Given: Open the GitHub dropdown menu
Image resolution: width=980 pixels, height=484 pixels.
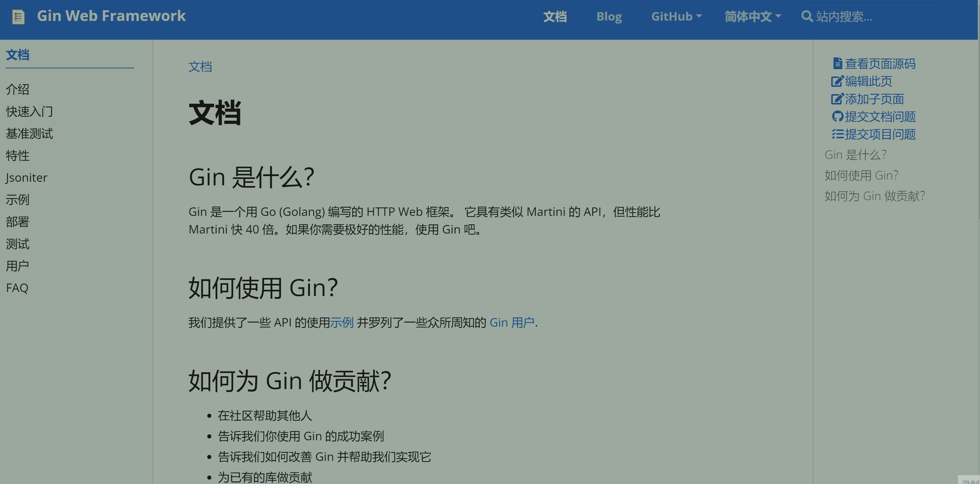Looking at the screenshot, I should pyautogui.click(x=676, y=16).
